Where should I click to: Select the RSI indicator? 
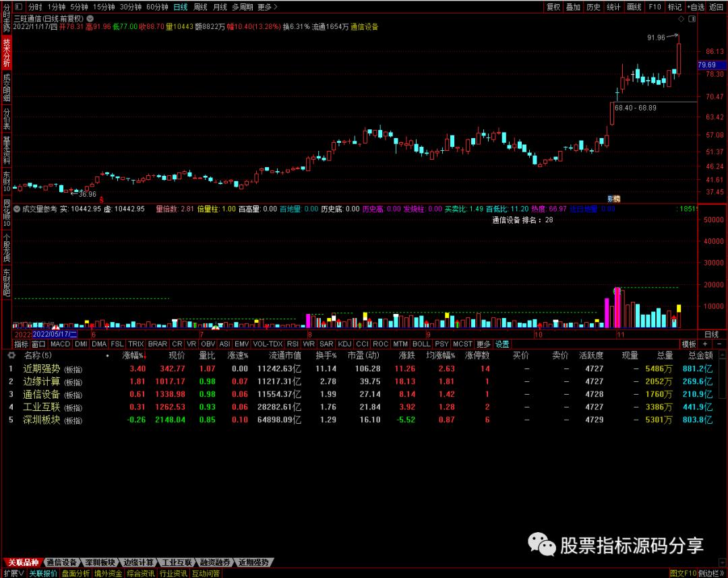[x=293, y=344]
